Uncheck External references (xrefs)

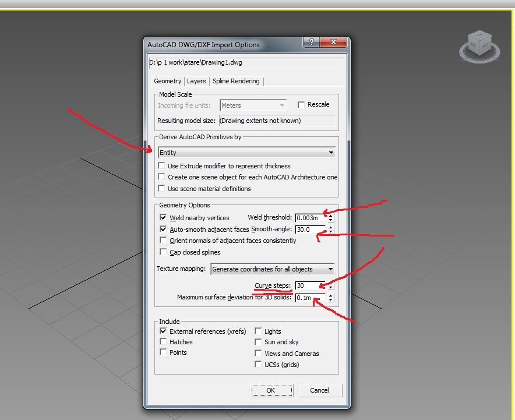pyautogui.click(x=163, y=331)
